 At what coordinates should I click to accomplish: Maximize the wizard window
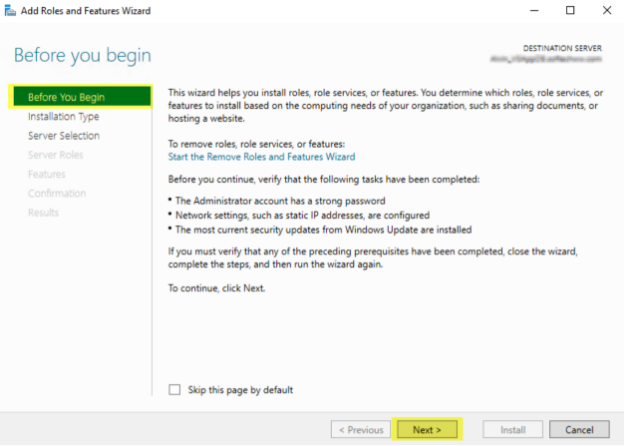point(570,10)
